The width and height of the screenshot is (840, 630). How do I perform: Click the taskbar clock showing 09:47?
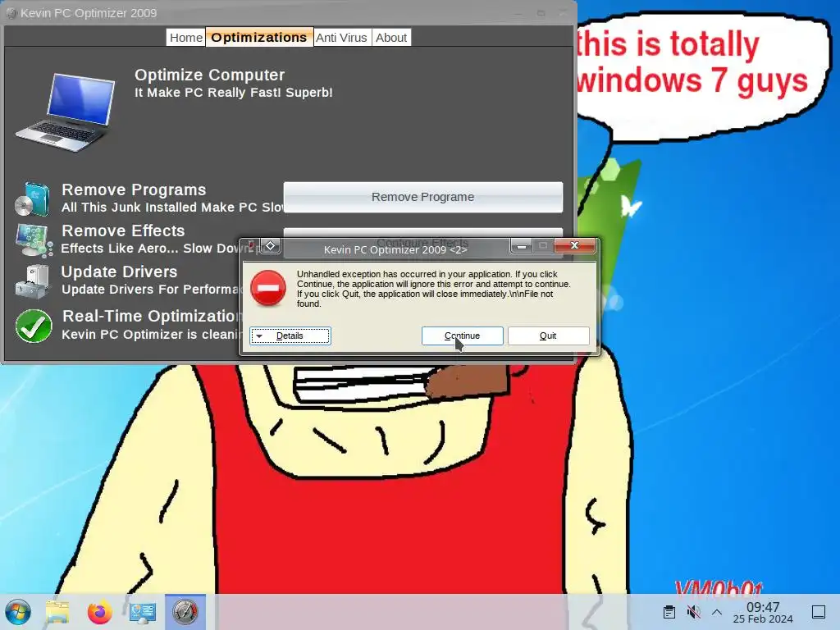click(763, 612)
